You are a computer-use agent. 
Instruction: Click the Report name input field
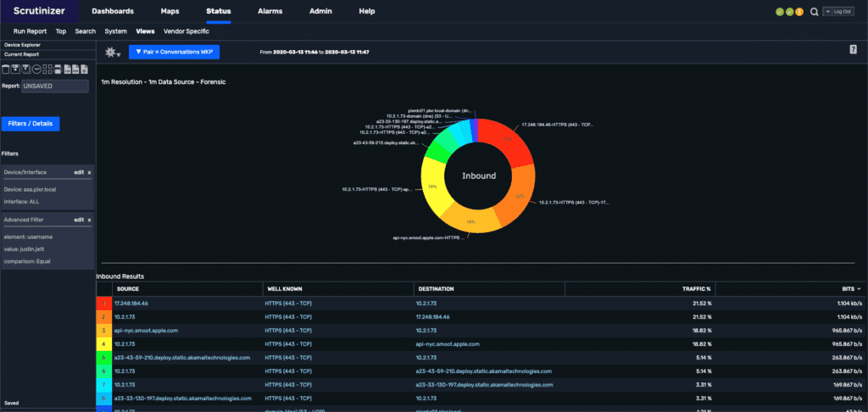pos(55,86)
